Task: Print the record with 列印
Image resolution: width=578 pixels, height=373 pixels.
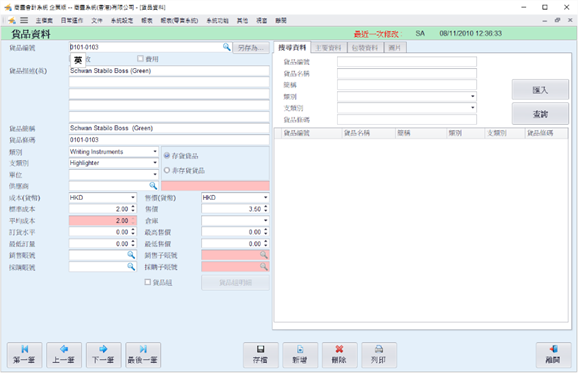Action: (379, 355)
